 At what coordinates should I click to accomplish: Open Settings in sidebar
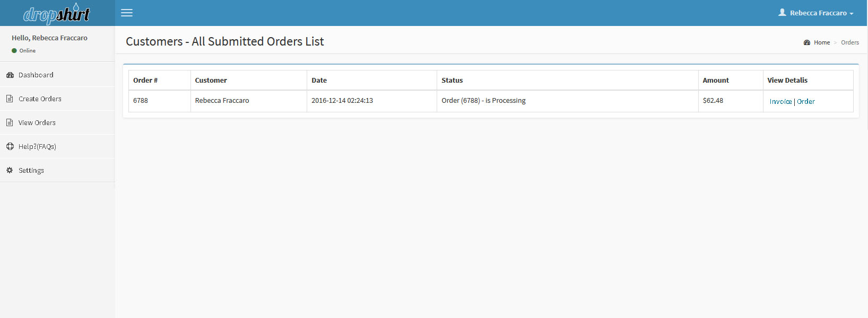pyautogui.click(x=57, y=170)
